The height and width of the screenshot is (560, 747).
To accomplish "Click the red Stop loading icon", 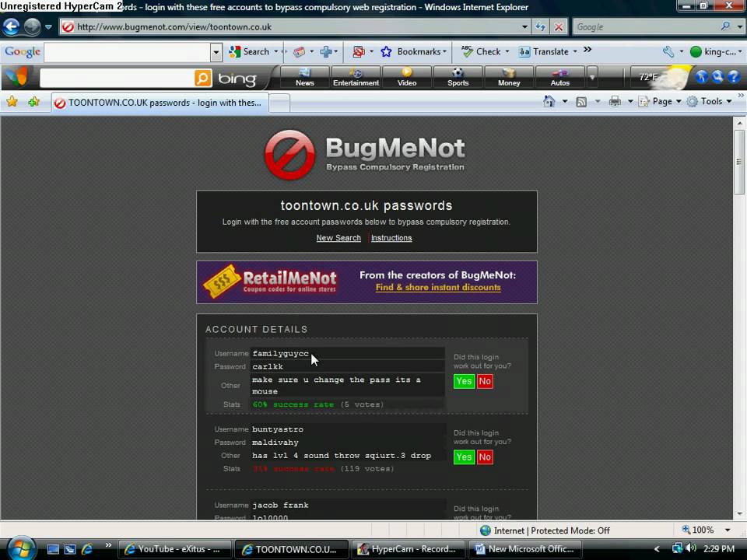I will [559, 26].
